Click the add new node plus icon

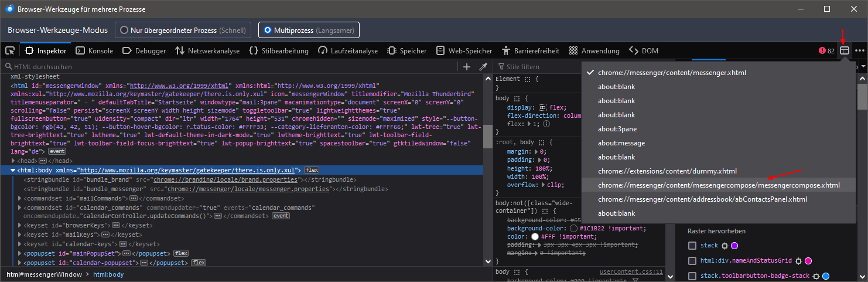coord(467,67)
